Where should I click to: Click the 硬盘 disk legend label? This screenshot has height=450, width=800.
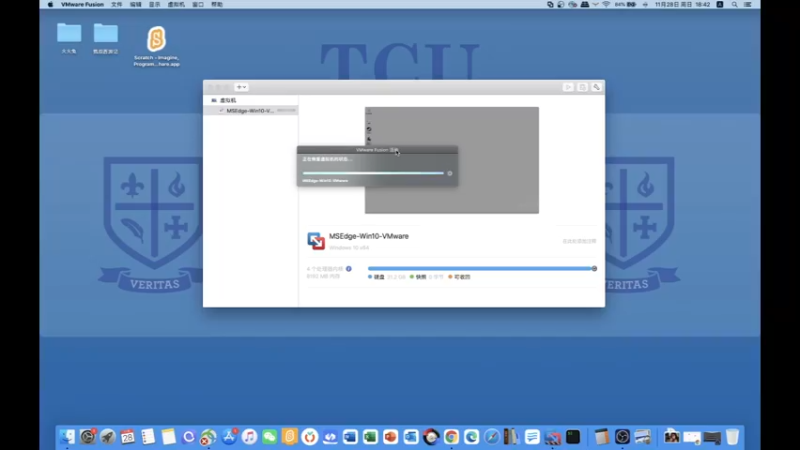point(379,277)
